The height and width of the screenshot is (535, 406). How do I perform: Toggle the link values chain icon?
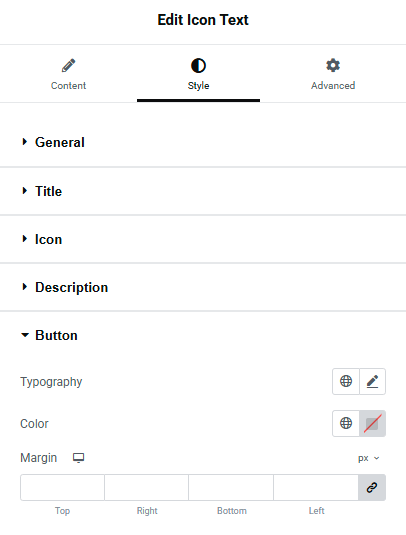coord(372,487)
